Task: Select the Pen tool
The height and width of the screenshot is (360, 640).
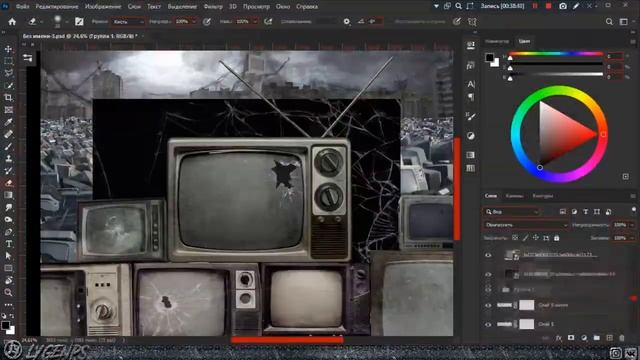Action: [8, 232]
